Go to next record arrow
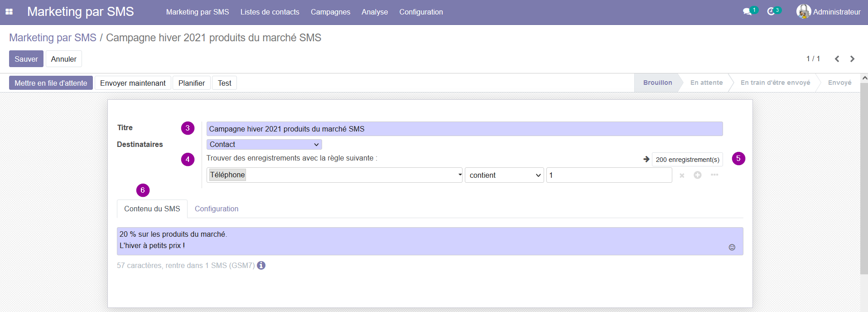 pos(853,59)
